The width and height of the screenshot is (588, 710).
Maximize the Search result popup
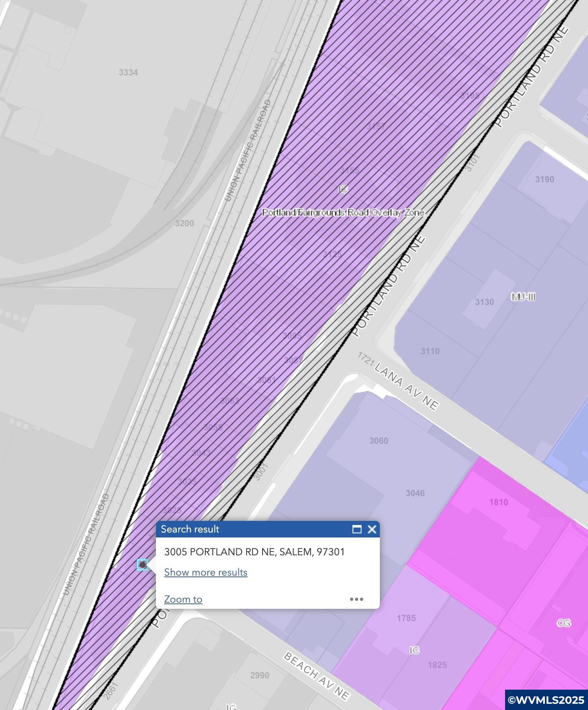coord(357,529)
